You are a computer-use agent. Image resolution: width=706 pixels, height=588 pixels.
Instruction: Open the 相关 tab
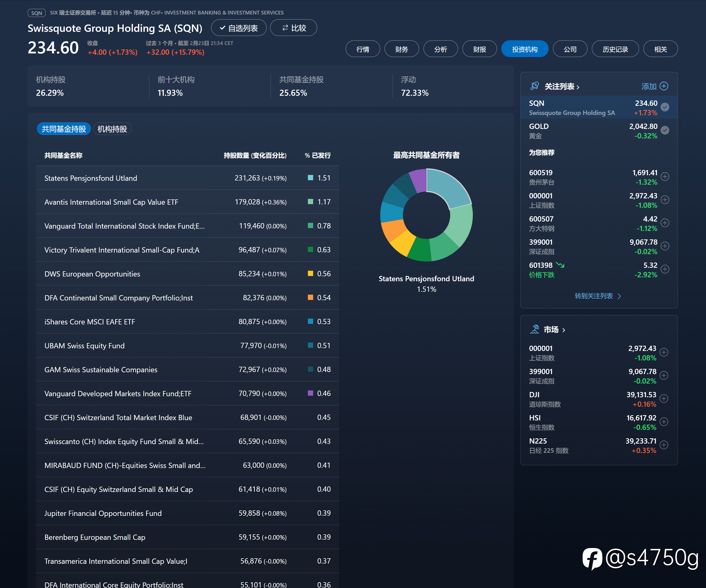[661, 49]
